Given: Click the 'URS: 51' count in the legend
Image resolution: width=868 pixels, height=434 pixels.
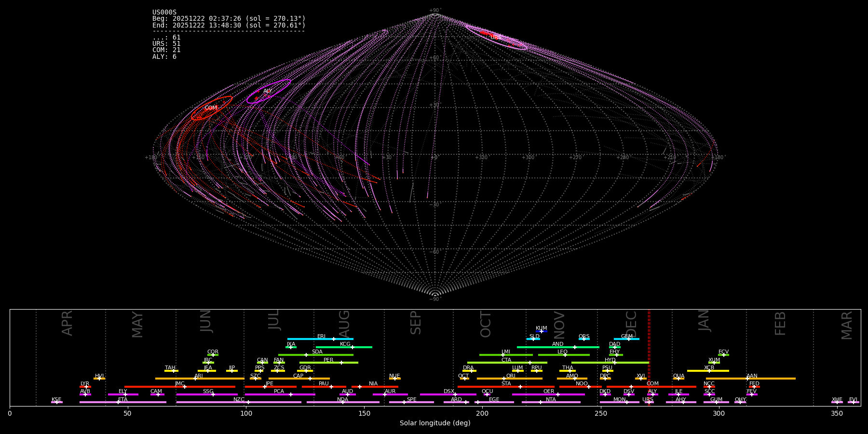Looking at the screenshot, I should [166, 44].
